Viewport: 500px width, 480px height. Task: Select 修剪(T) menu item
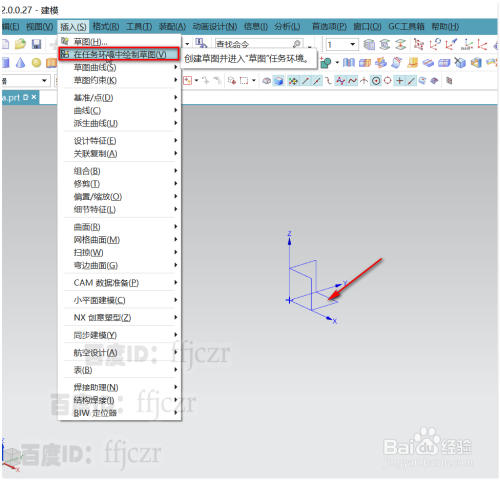[119, 184]
